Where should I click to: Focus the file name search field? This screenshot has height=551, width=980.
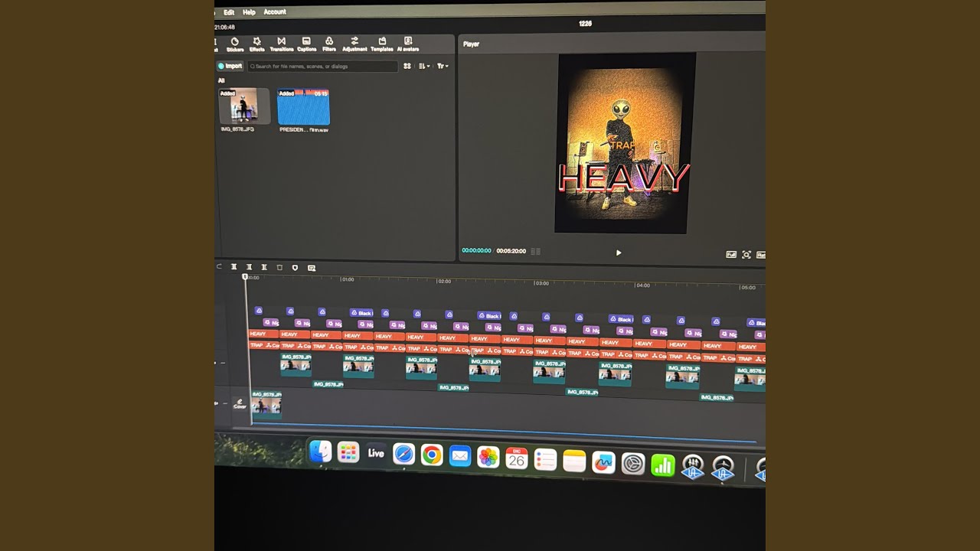(x=322, y=67)
